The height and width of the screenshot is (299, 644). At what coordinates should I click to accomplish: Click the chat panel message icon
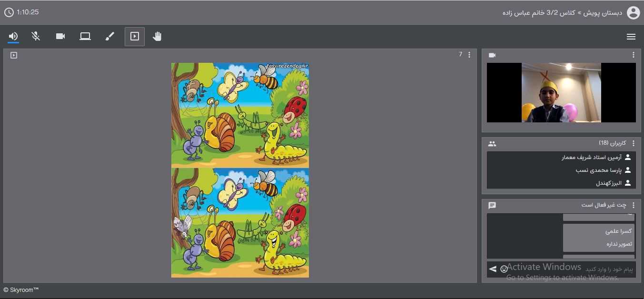[x=492, y=205]
